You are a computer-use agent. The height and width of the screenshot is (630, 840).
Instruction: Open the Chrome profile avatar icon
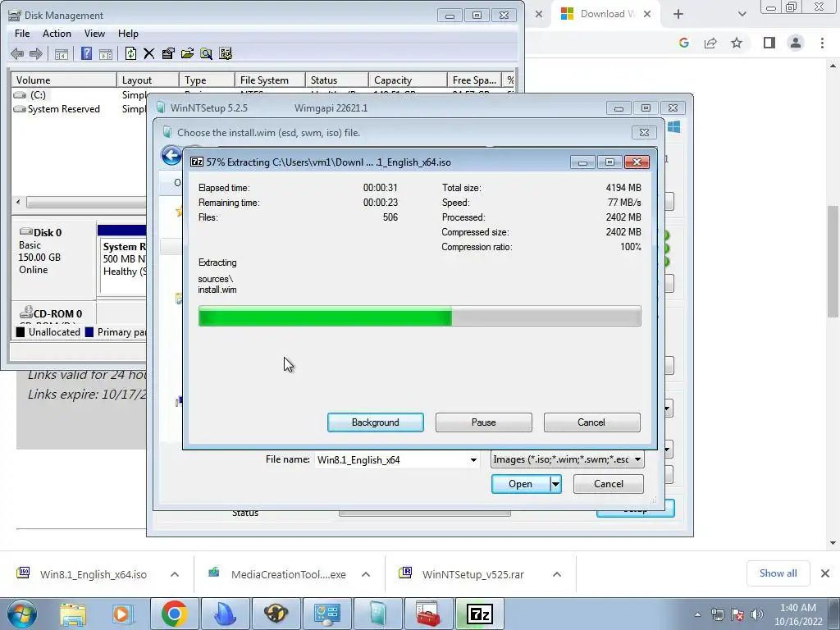click(796, 43)
